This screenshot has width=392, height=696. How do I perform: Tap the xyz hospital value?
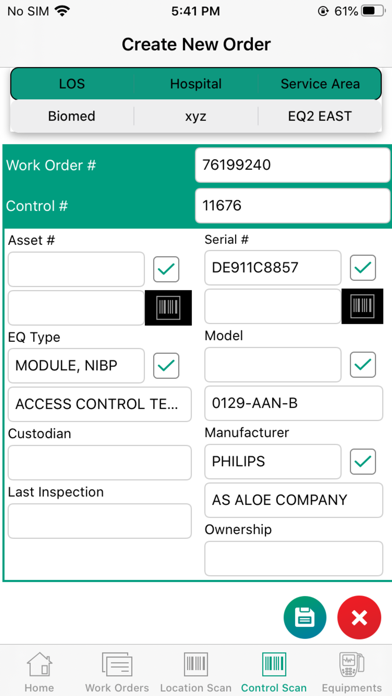196,116
